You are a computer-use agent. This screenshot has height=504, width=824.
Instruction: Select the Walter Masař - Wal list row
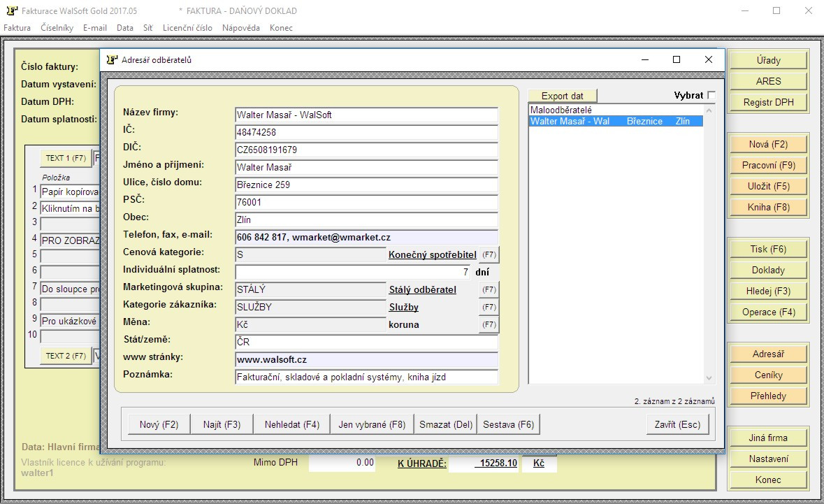coord(616,121)
